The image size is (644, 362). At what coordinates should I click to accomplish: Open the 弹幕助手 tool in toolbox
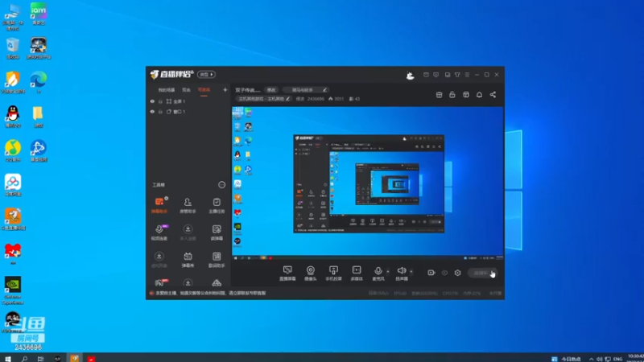(159, 205)
